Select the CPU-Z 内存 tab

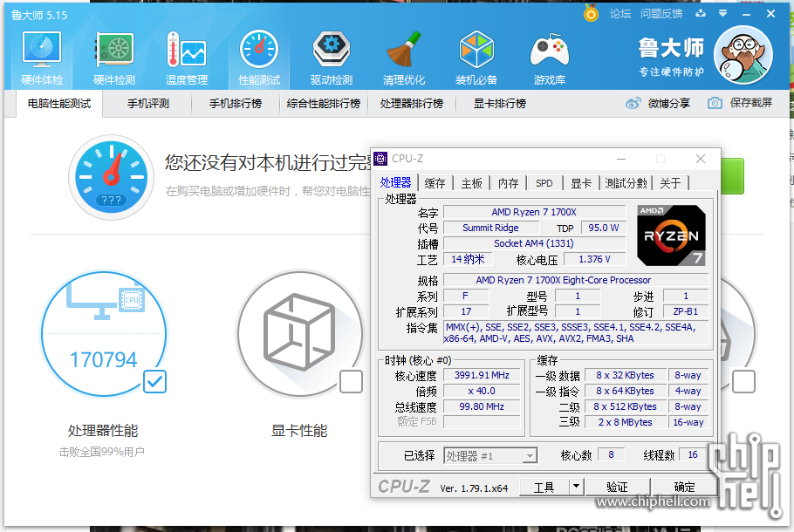(508, 183)
